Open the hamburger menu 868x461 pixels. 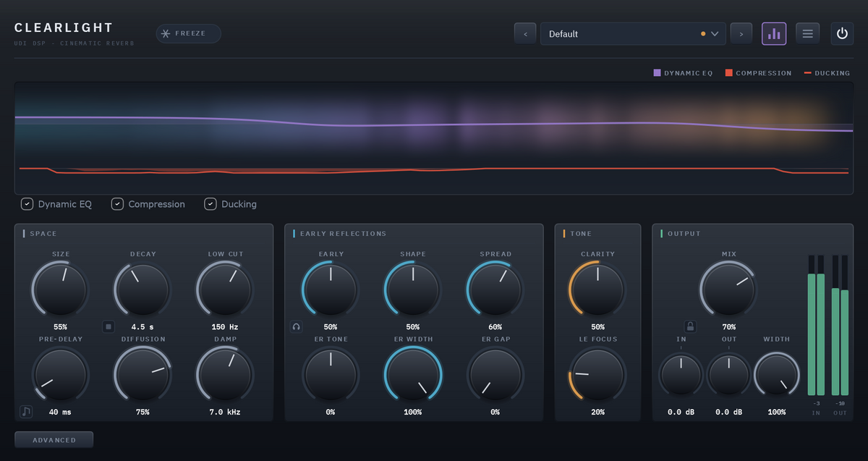click(808, 33)
